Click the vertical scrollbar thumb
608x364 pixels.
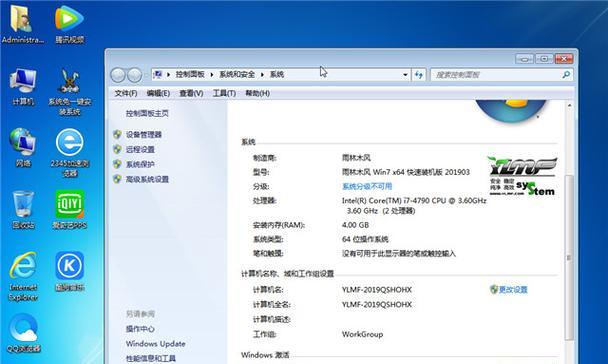(569, 258)
